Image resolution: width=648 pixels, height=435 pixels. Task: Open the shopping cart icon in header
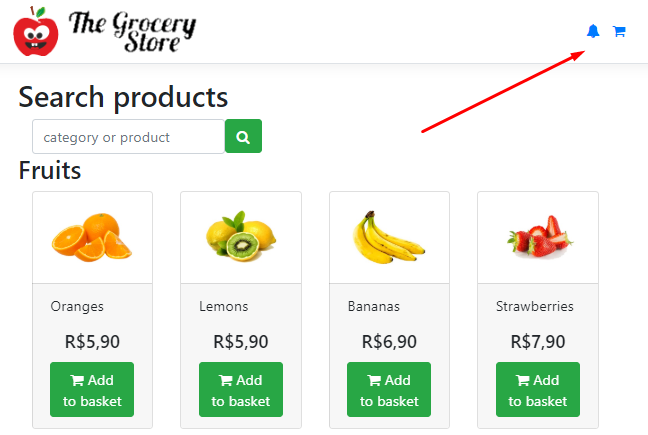pos(619,31)
